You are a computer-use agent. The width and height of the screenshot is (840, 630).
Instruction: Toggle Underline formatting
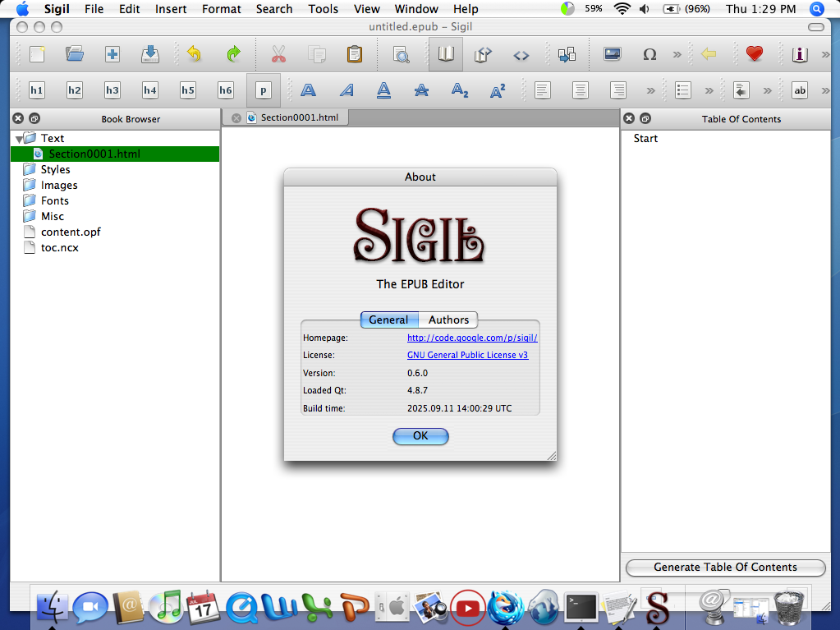click(383, 90)
